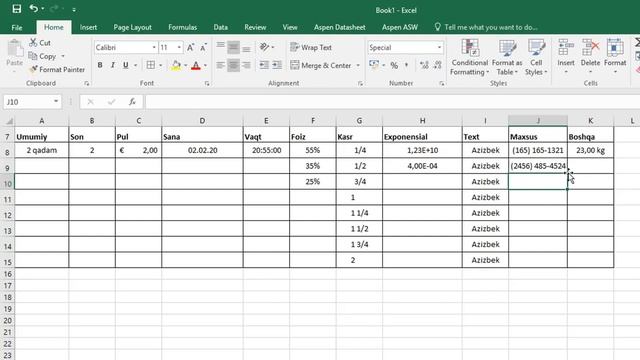This screenshot has width=640, height=360.
Task: Open the number format dropdown showing Special
Action: [439, 48]
